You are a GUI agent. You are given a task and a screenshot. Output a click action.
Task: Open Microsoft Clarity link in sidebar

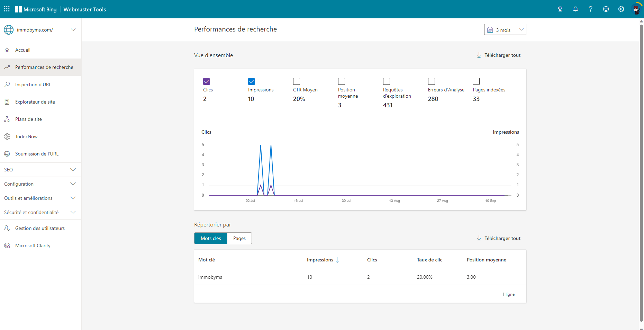tap(33, 246)
